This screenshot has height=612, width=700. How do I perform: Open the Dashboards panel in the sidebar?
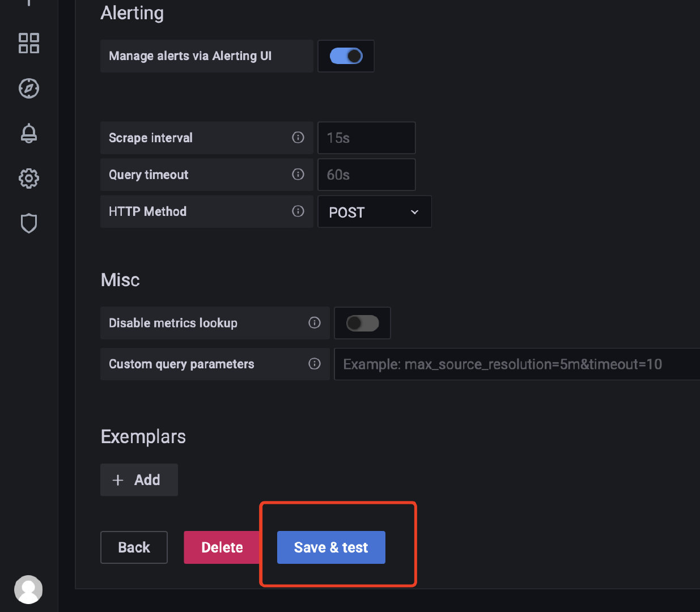coord(29,43)
